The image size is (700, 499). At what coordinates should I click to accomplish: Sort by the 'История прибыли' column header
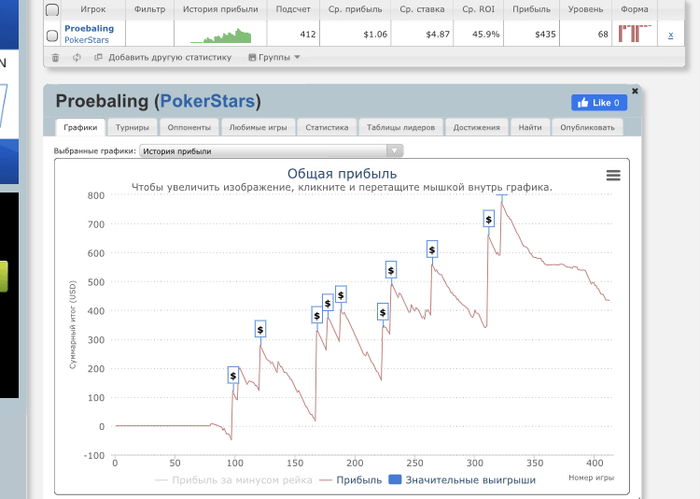pos(221,9)
